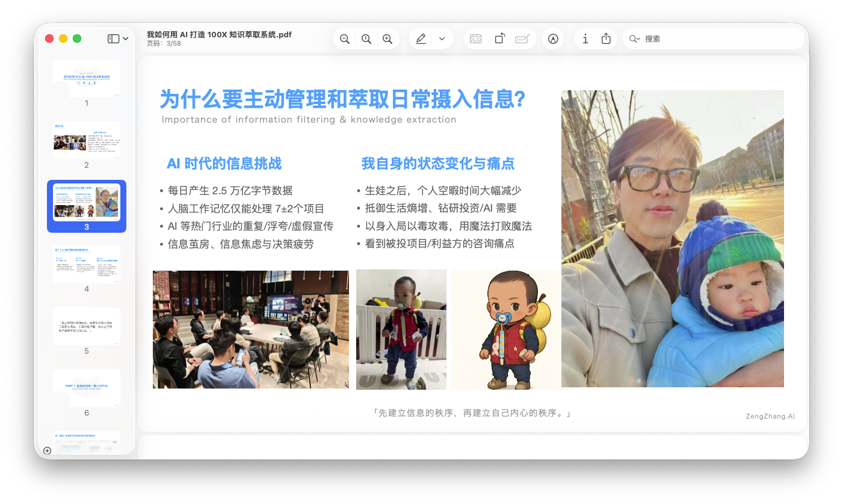Viewport: 843px width, 504px height.
Task: Toggle the sidebar view button
Action: click(113, 38)
